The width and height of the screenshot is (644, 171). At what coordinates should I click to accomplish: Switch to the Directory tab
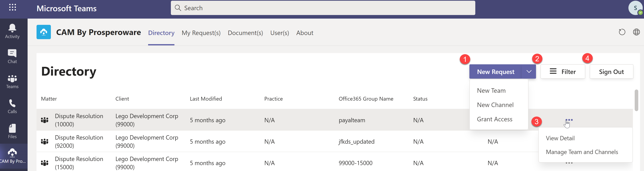coord(161,33)
